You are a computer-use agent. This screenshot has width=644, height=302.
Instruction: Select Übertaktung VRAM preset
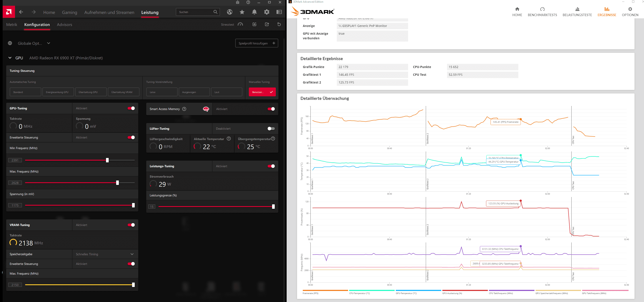click(x=124, y=92)
